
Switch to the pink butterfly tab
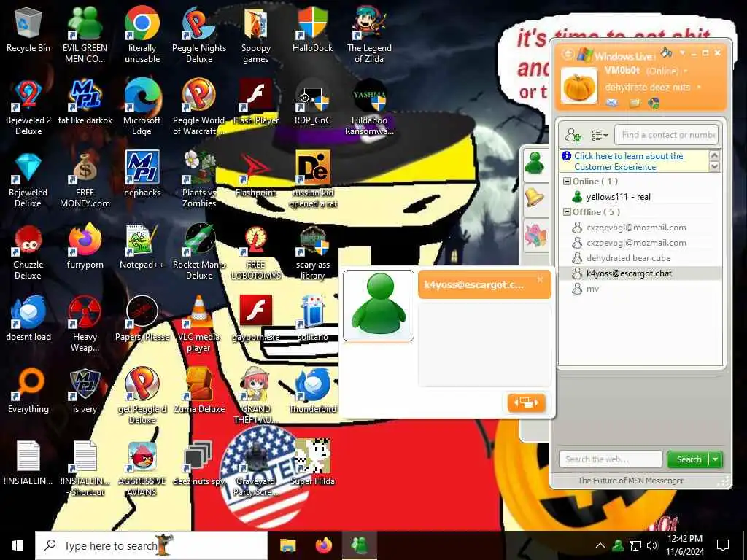[x=535, y=236]
